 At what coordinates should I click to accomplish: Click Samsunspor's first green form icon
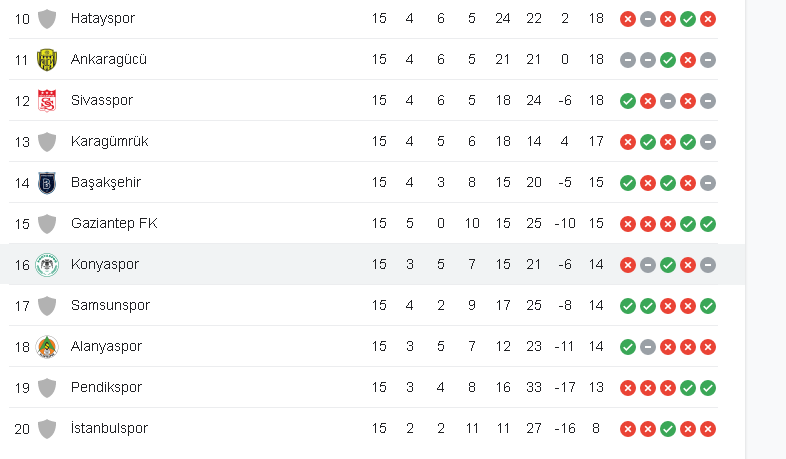(x=628, y=305)
